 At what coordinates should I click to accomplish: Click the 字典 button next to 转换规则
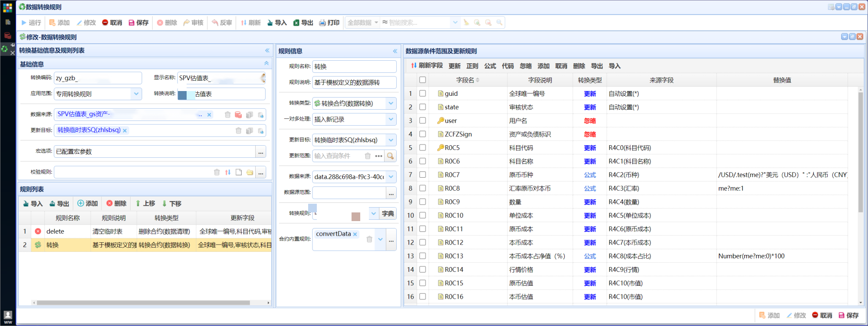click(388, 213)
